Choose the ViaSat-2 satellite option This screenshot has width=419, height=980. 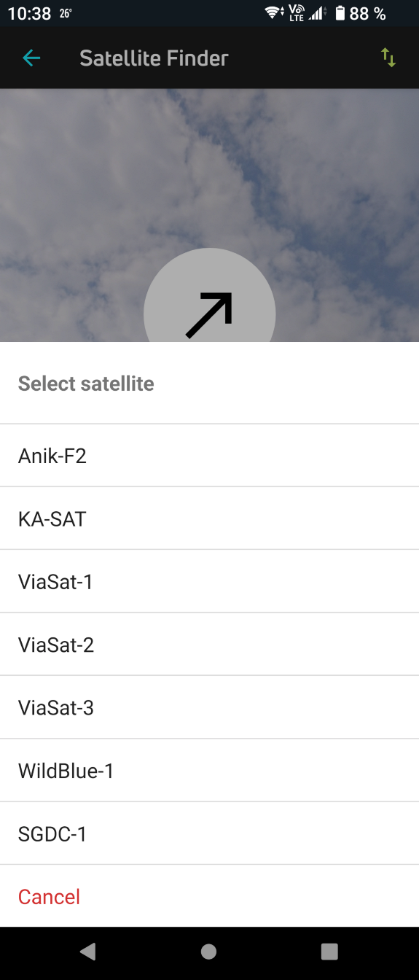(x=209, y=645)
